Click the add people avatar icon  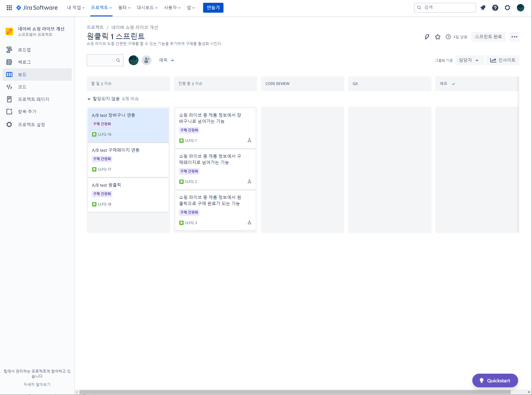click(x=147, y=60)
